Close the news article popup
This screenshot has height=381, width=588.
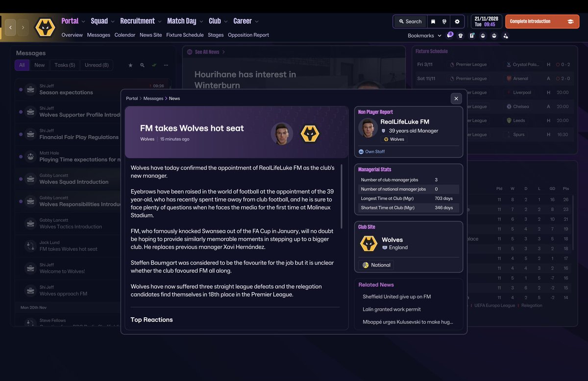pos(456,99)
